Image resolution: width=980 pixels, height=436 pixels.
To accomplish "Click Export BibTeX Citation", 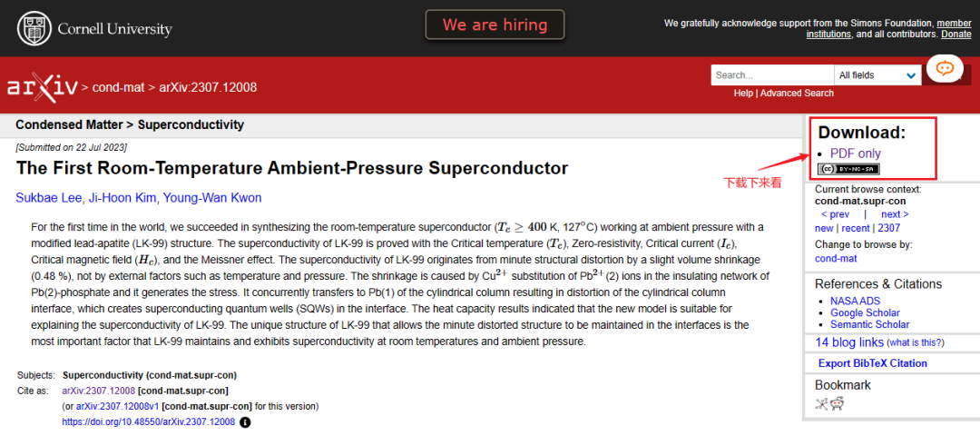I will click(872, 363).
